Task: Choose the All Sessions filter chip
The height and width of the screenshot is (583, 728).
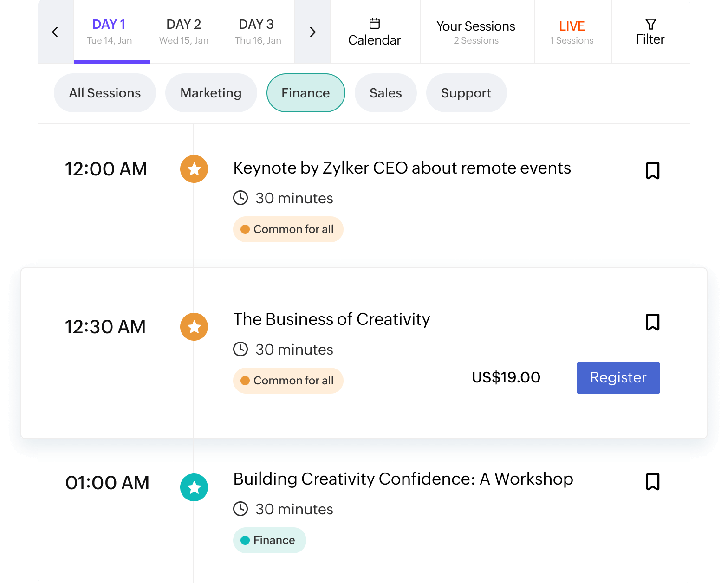Action: [104, 93]
